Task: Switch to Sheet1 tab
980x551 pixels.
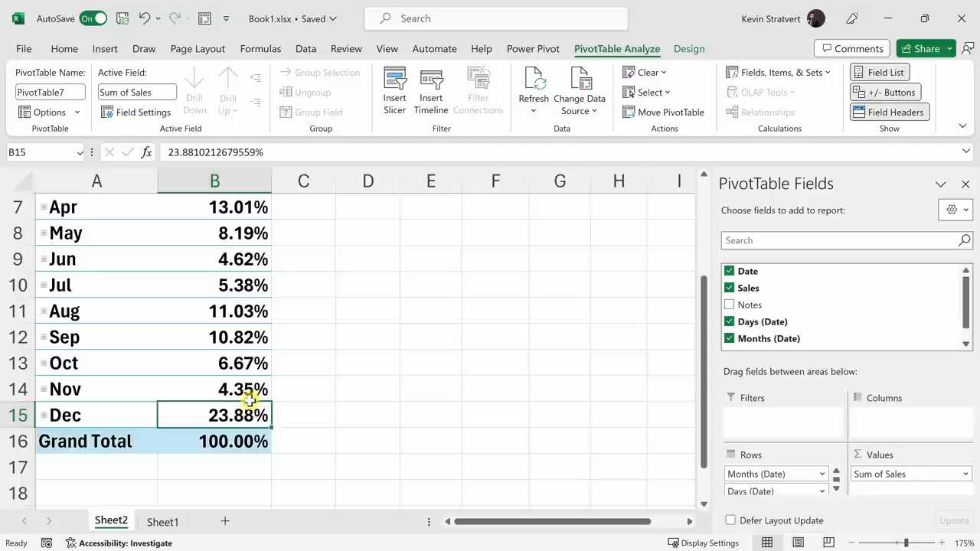Action: [162, 521]
